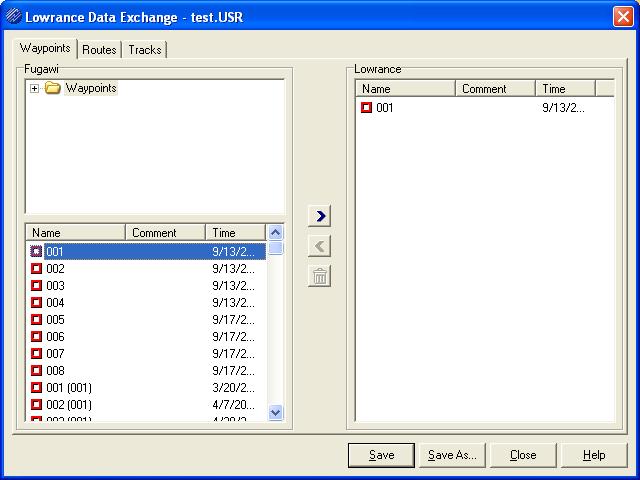640x480 pixels.
Task: Click the right arrow transfer button
Action: tap(320, 216)
